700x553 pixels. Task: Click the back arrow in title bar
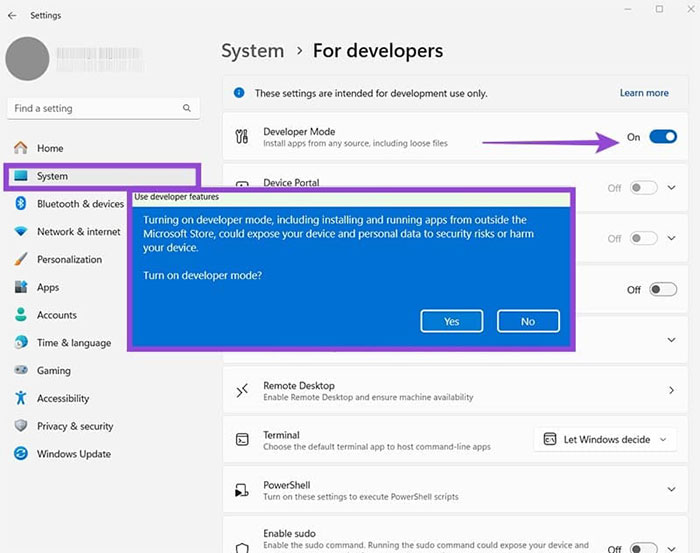pyautogui.click(x=12, y=15)
